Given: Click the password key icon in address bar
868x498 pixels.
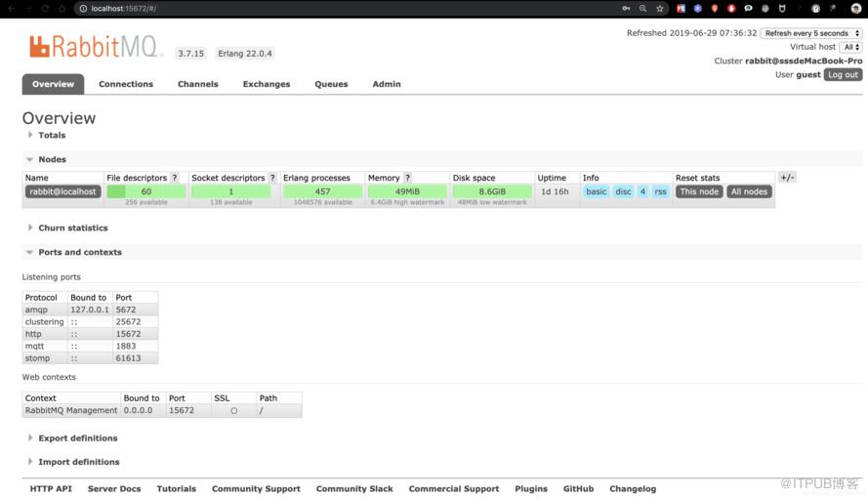Looking at the screenshot, I should [626, 8].
